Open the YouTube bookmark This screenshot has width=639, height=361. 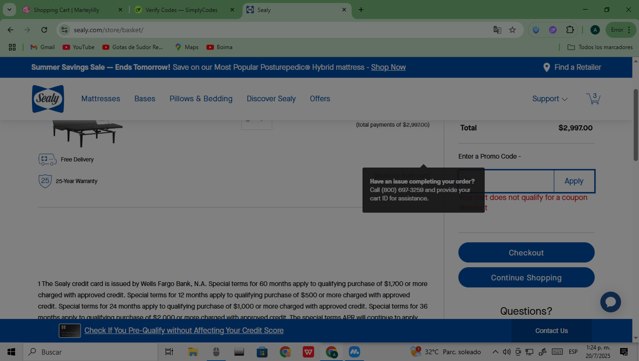pos(78,47)
